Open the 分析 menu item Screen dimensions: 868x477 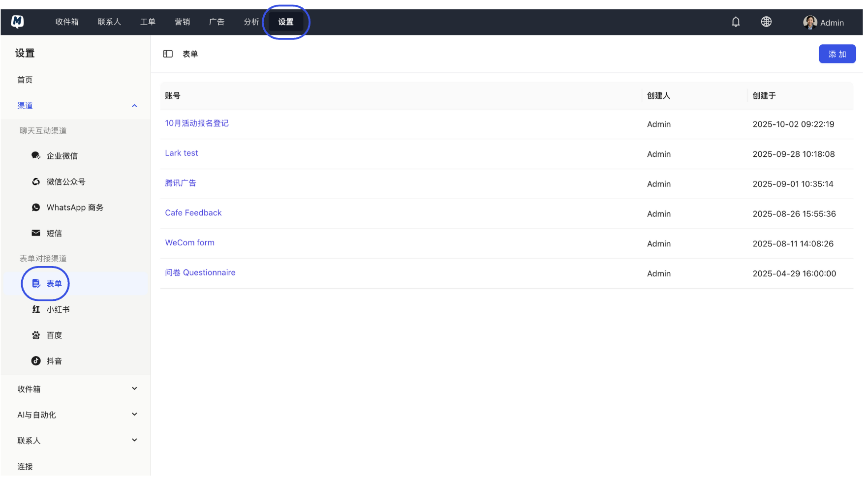tap(251, 22)
